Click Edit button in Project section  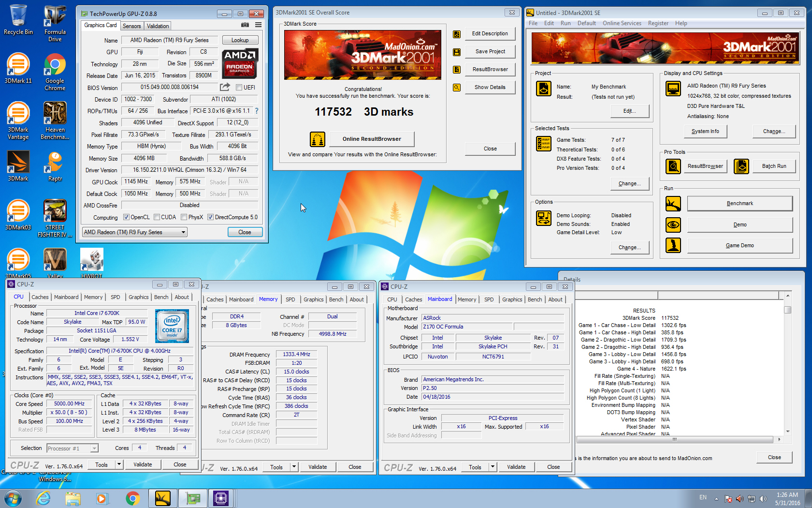(629, 111)
